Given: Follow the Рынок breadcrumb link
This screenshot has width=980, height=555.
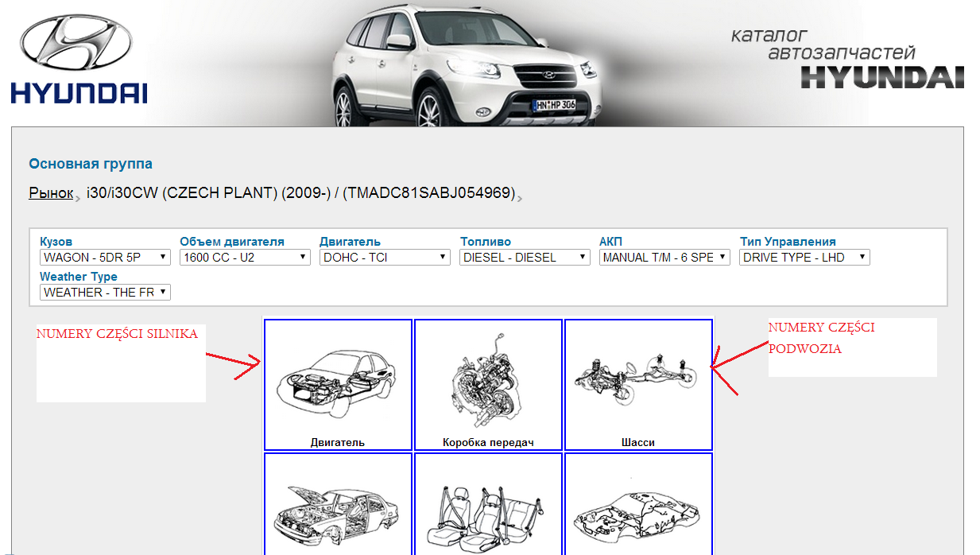Looking at the screenshot, I should click(x=51, y=193).
